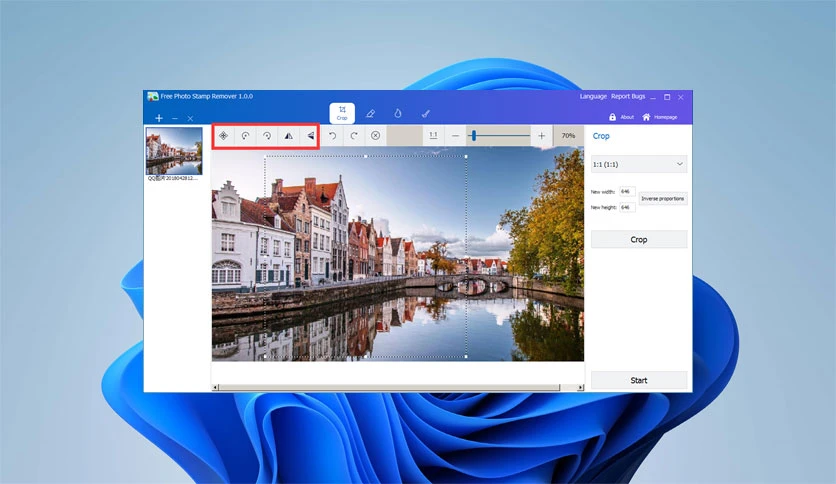This screenshot has height=484, width=836.
Task: Click the New height input field
Action: pyautogui.click(x=626, y=207)
